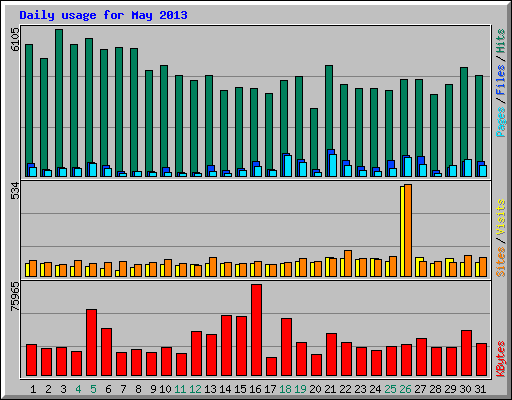Click the 534 axis value
This screenshot has height=400, width=512.
point(15,190)
